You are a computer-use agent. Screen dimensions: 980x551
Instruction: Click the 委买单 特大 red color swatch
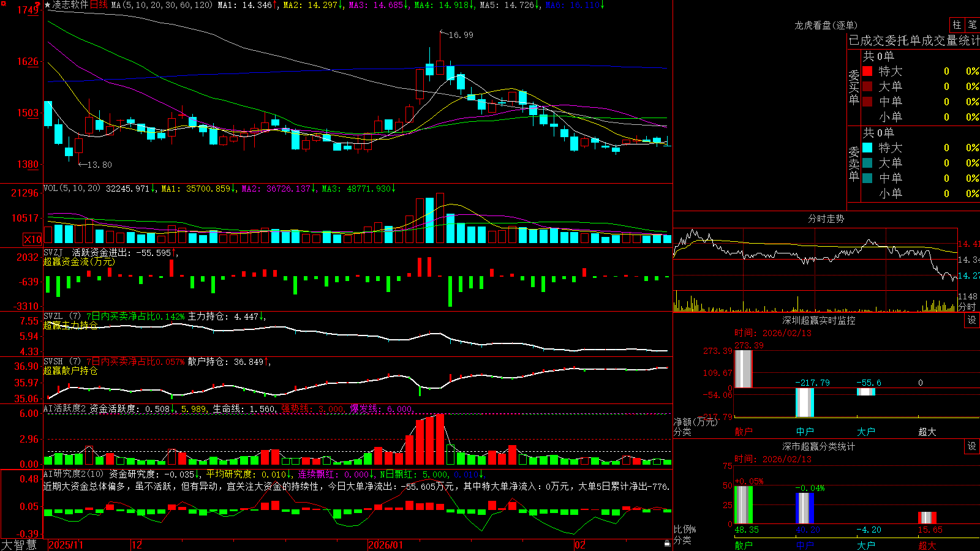coord(867,71)
